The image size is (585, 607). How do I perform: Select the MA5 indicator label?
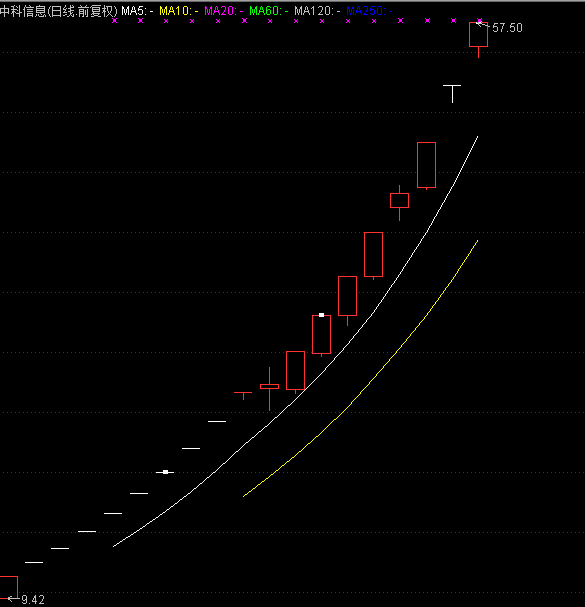point(137,11)
